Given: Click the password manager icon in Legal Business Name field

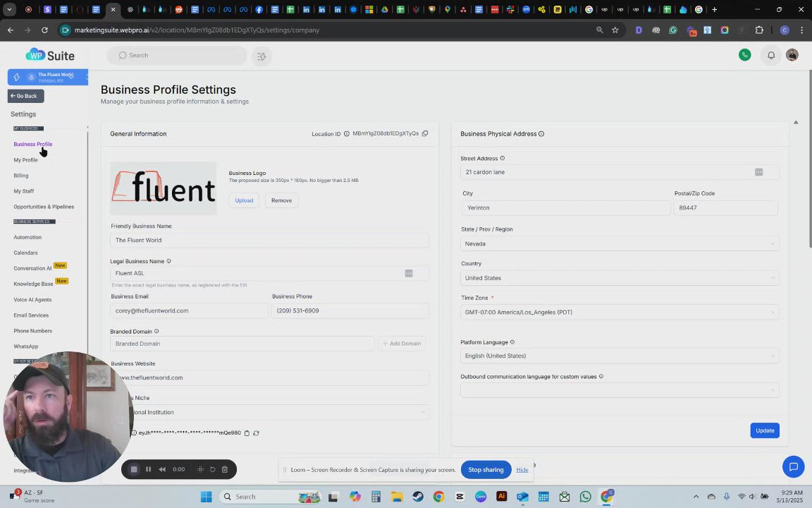Looking at the screenshot, I should click(409, 273).
